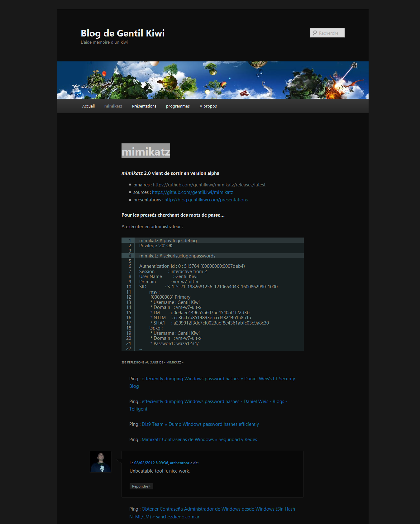Open the Dis9 Team pingback link
This screenshot has width=420, height=524.
click(x=200, y=424)
